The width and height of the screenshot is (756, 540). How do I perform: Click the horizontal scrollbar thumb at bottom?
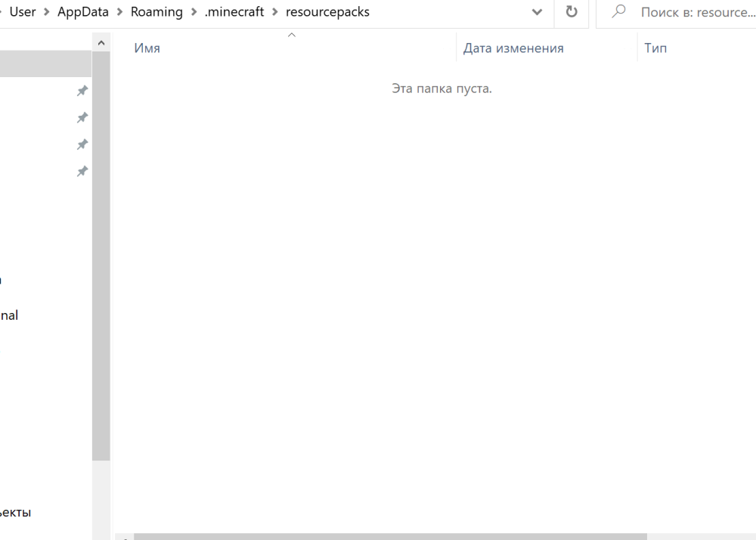(390, 537)
